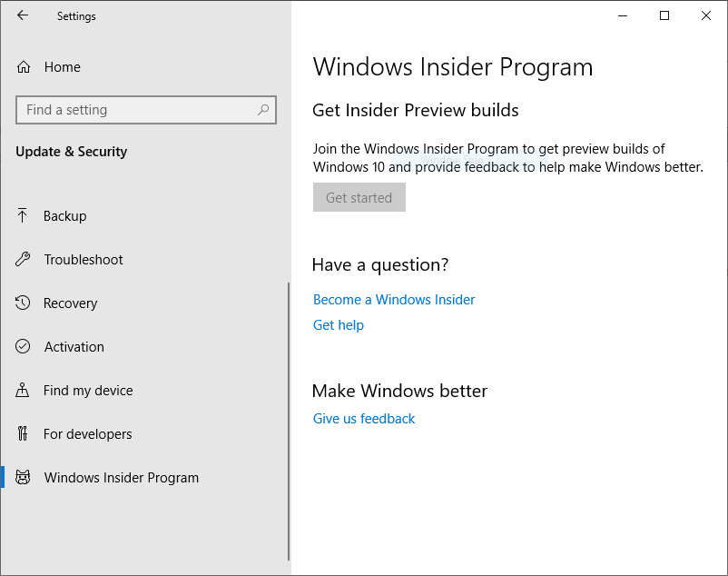Viewport: 728px width, 576px height.
Task: Click the Update & Security heading
Action: tap(72, 152)
